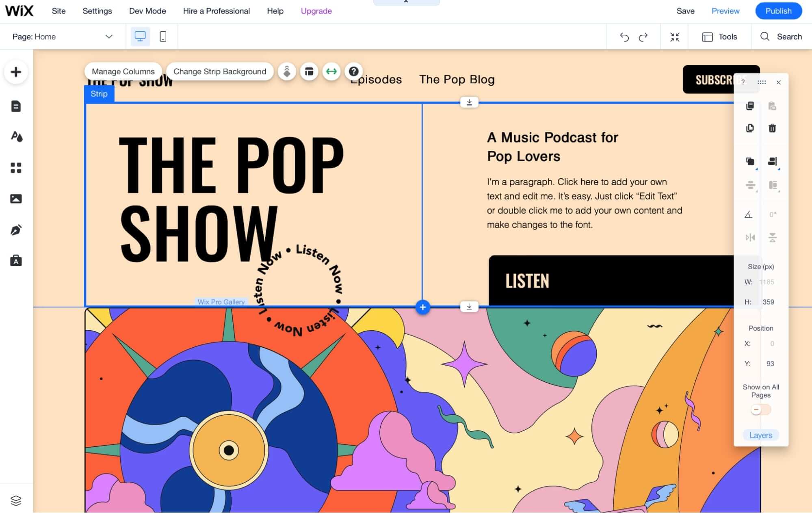The height and width of the screenshot is (513, 812).
Task: Click the Preview button
Action: [725, 11]
